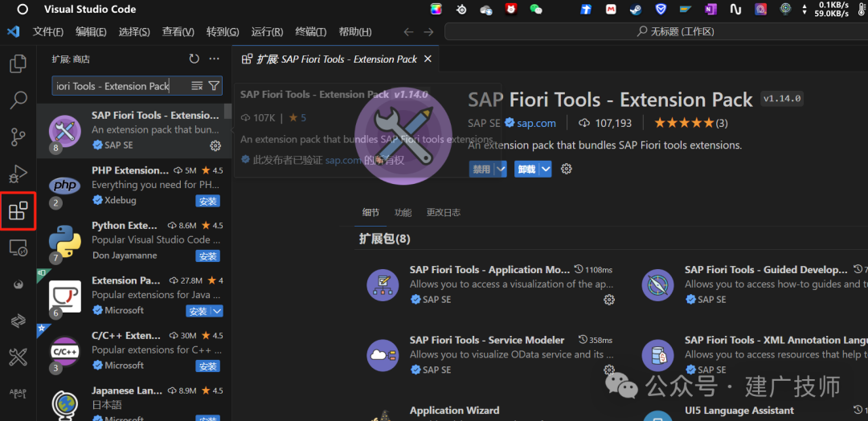Install the PHP Extension Pack
Viewport: 868px width, 421px height.
point(207,201)
